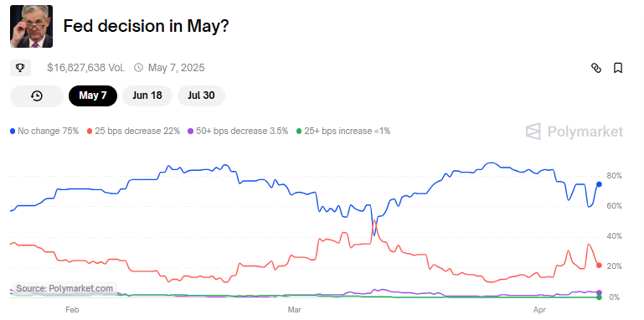Click the Fed chair thumbnail image
The width and height of the screenshot is (644, 320).
pyautogui.click(x=31, y=26)
